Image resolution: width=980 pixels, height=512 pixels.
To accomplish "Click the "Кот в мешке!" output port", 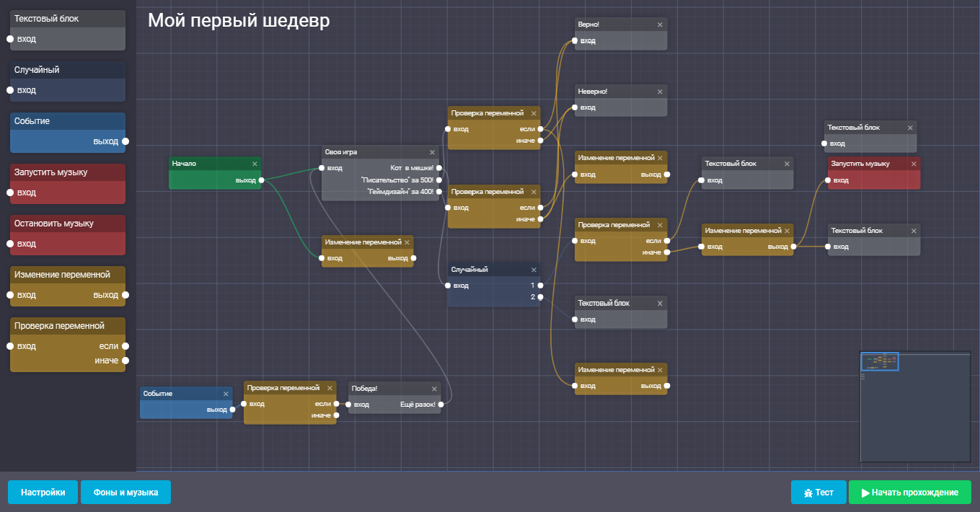I will [x=439, y=169].
